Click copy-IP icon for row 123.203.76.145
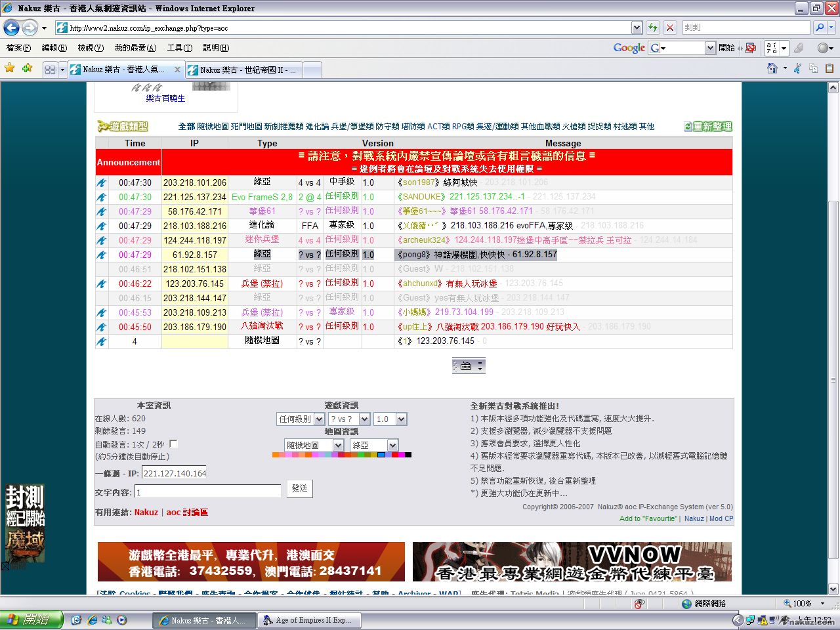 (102, 284)
